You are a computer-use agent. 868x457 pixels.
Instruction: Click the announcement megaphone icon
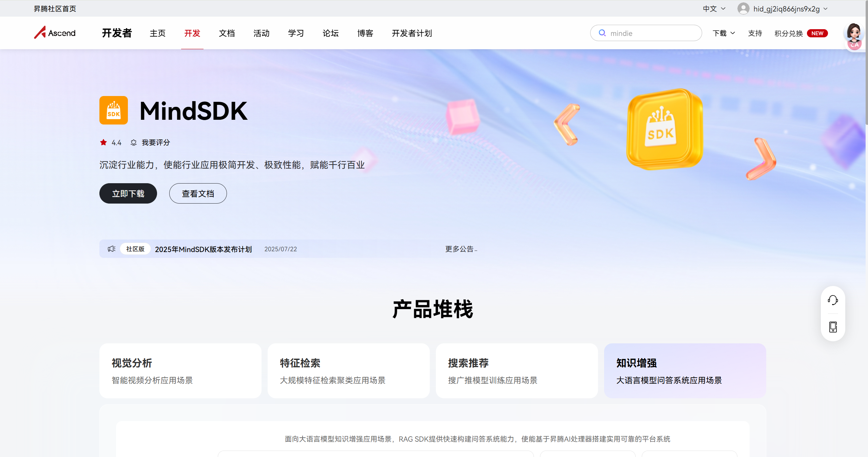(112, 249)
